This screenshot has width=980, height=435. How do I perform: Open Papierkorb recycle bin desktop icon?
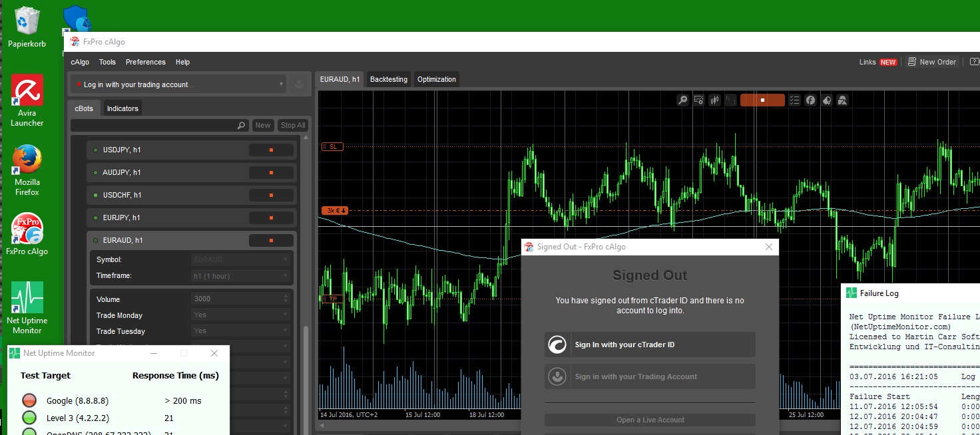pyautogui.click(x=27, y=27)
